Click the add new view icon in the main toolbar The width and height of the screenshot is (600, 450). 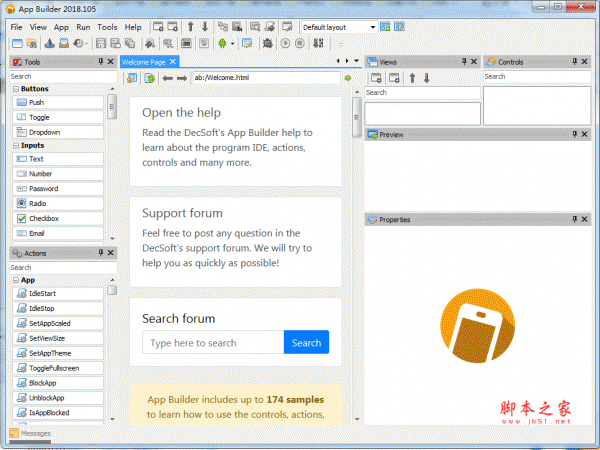pyautogui.click(x=158, y=26)
